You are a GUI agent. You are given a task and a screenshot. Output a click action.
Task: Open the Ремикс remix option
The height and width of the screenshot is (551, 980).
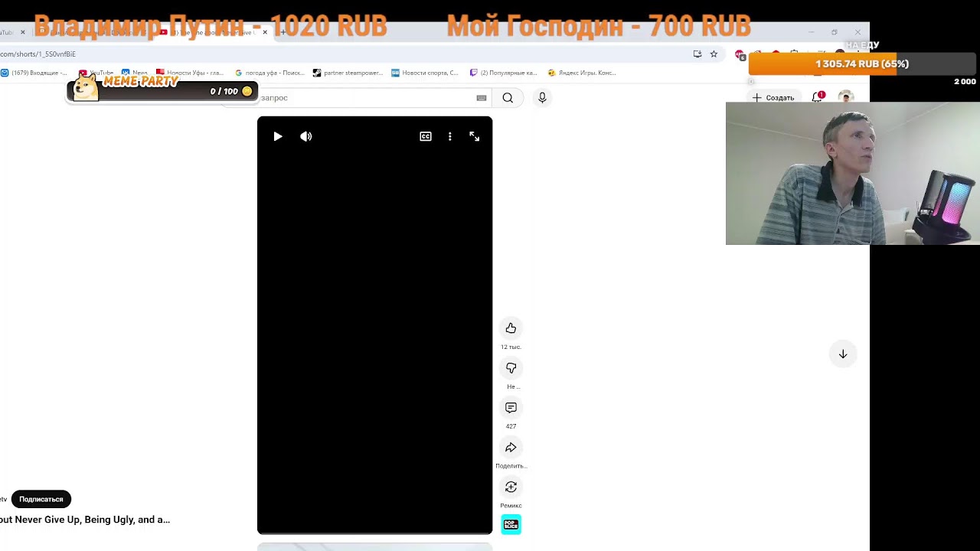coord(511,487)
